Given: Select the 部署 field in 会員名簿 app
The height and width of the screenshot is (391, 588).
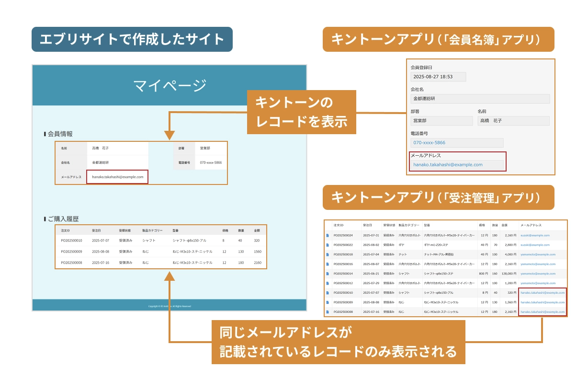Looking at the screenshot, I should coord(441,121).
